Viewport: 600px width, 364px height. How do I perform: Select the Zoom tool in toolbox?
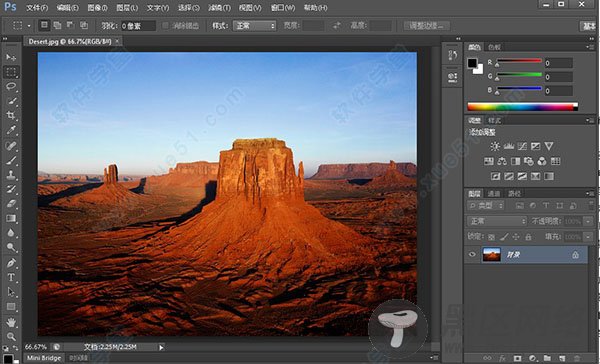(11, 336)
